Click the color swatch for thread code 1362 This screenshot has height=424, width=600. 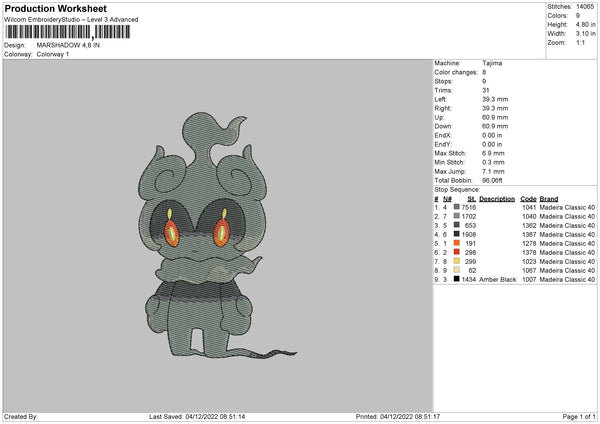(456, 225)
